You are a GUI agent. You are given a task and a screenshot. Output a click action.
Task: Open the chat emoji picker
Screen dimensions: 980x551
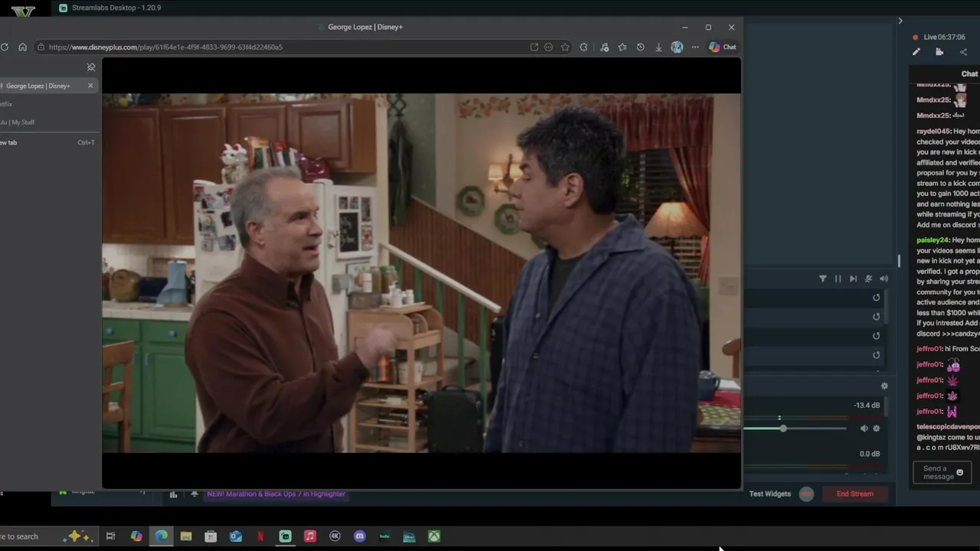pyautogui.click(x=959, y=472)
